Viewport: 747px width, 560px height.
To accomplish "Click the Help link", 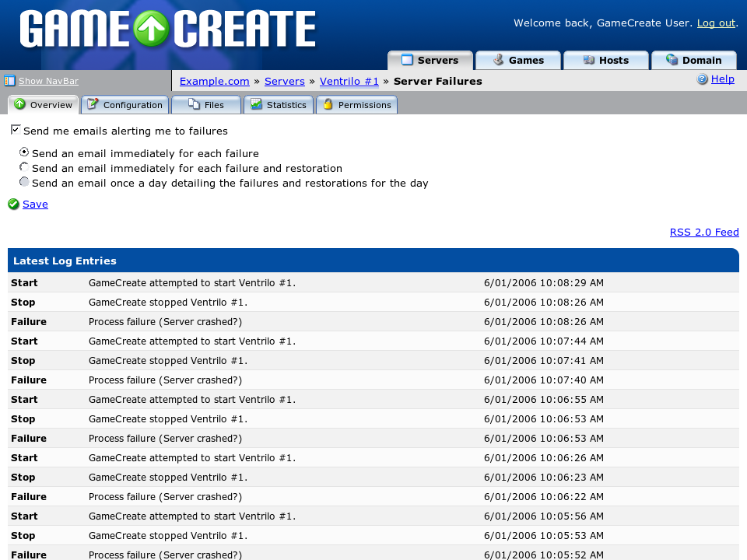I will [723, 79].
